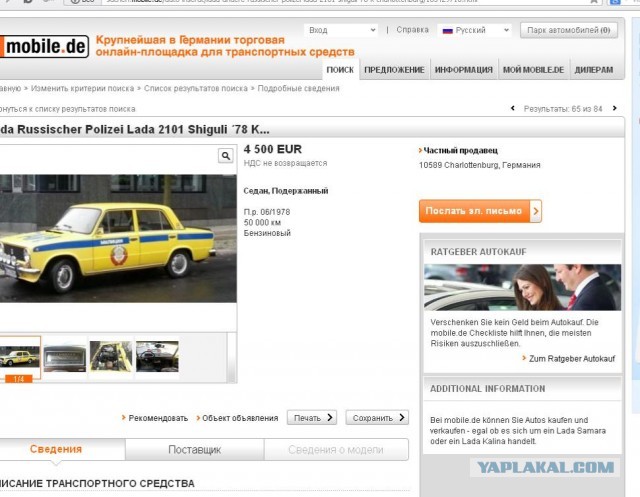Select the third thumbnail of the engine bay
This screenshot has height=497, width=640.
111,357
